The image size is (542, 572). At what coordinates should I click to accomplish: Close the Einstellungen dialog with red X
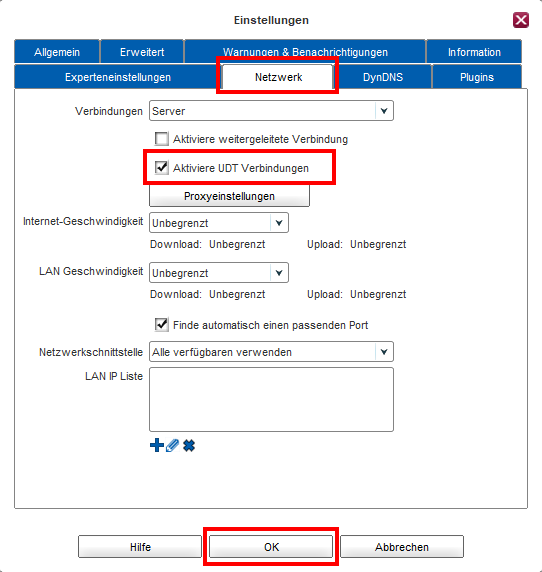pos(521,20)
